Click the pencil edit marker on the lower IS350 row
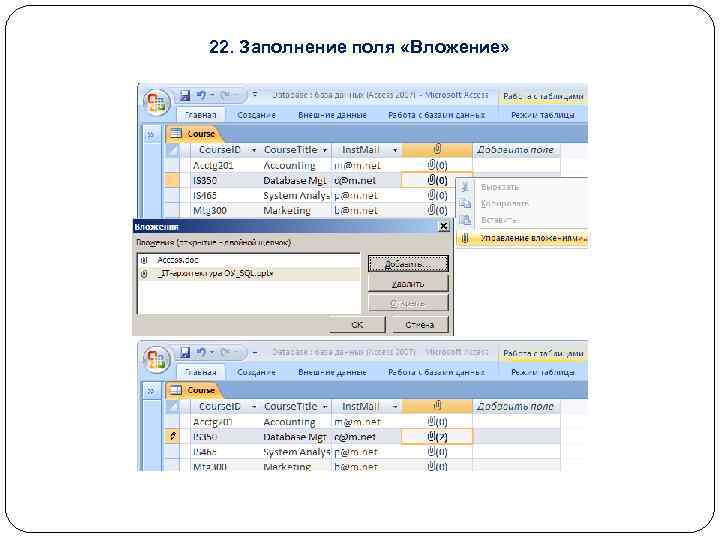Viewport: 720px width, 540px height. tap(173, 436)
